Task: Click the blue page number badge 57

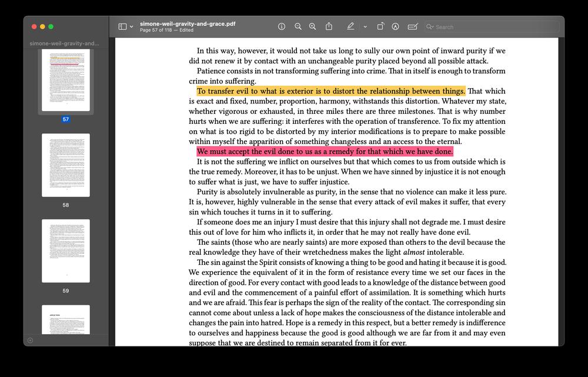Action: [66, 119]
